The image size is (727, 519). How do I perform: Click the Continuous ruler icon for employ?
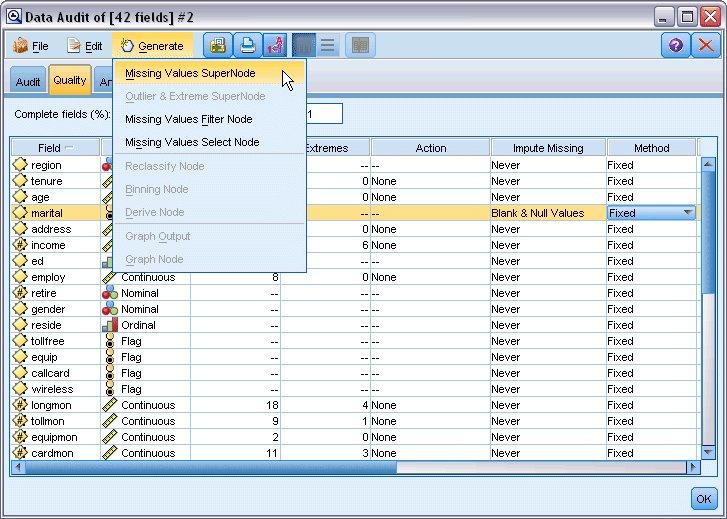[109, 277]
